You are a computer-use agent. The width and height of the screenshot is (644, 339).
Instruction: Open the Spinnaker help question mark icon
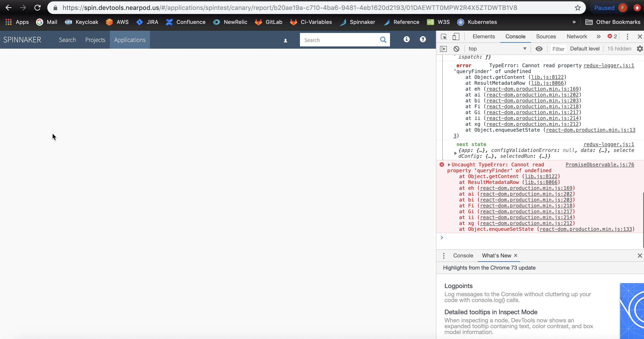tap(422, 39)
